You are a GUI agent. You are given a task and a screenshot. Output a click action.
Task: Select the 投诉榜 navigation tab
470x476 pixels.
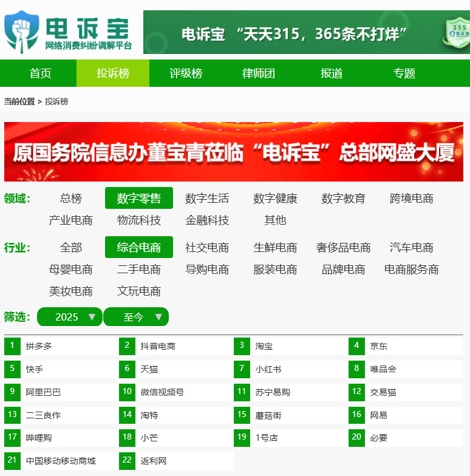tap(113, 73)
